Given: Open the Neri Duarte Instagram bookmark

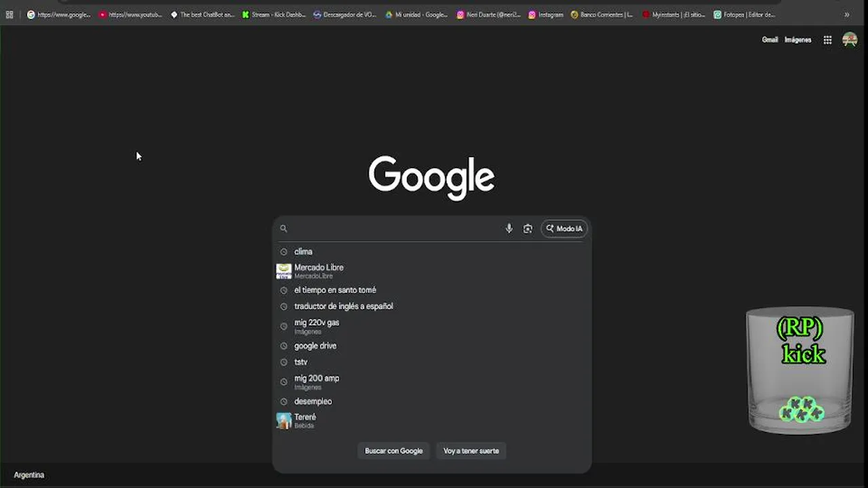Looking at the screenshot, I should click(x=488, y=14).
